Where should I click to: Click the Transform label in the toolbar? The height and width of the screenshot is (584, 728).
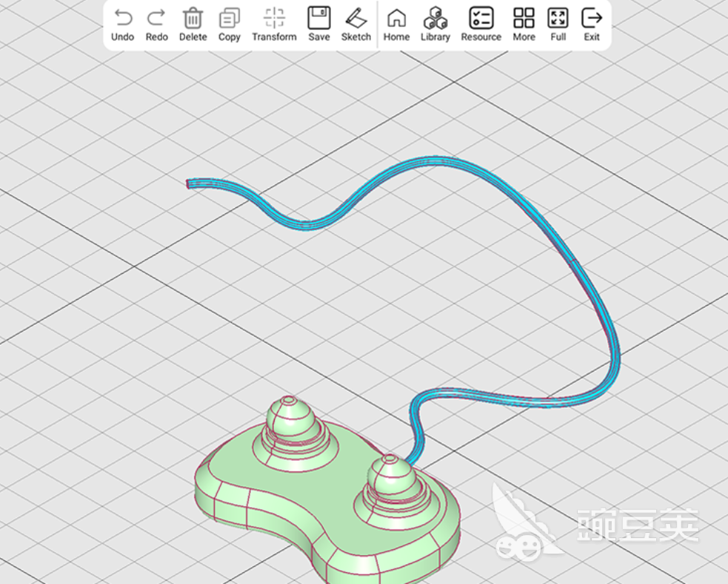(x=274, y=36)
